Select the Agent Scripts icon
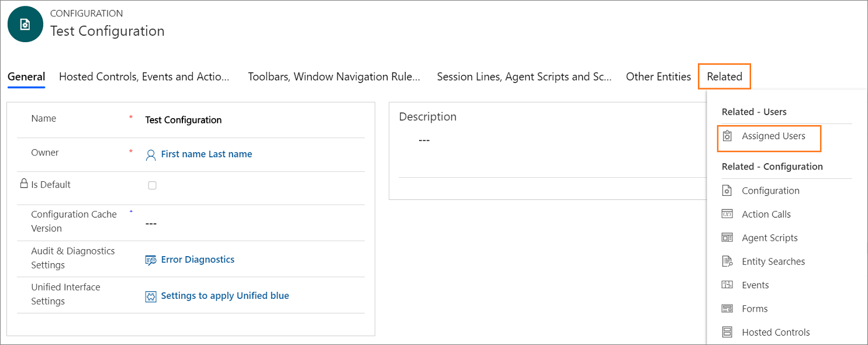This screenshot has height=345, width=868. (727, 237)
